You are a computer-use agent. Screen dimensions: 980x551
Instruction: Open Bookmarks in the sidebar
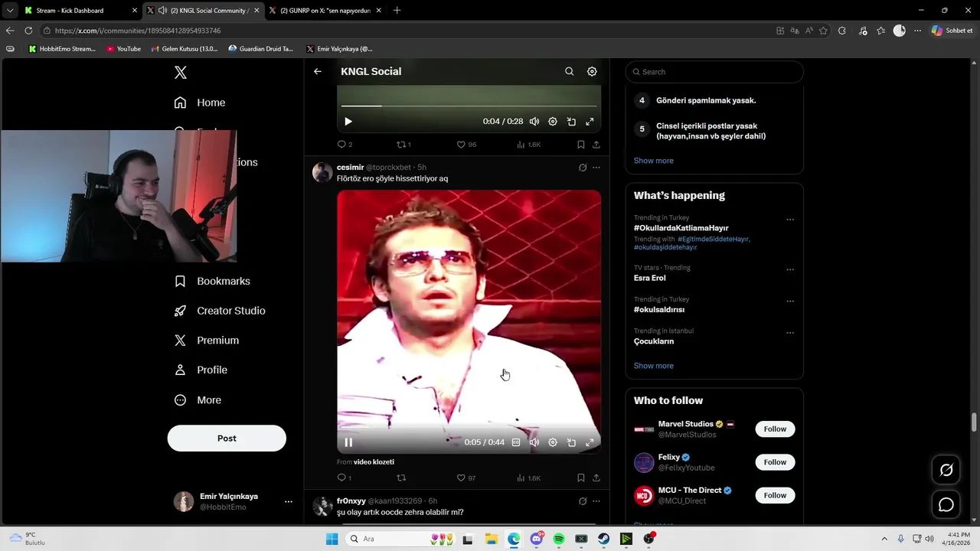click(x=212, y=281)
